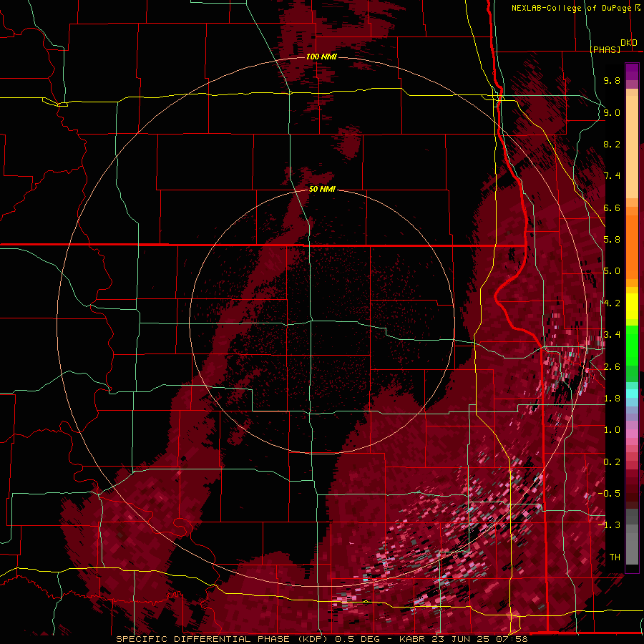Select the 1.8 value on the scale
Image resolution: width=644 pixels, height=644 pixels.
click(x=612, y=399)
